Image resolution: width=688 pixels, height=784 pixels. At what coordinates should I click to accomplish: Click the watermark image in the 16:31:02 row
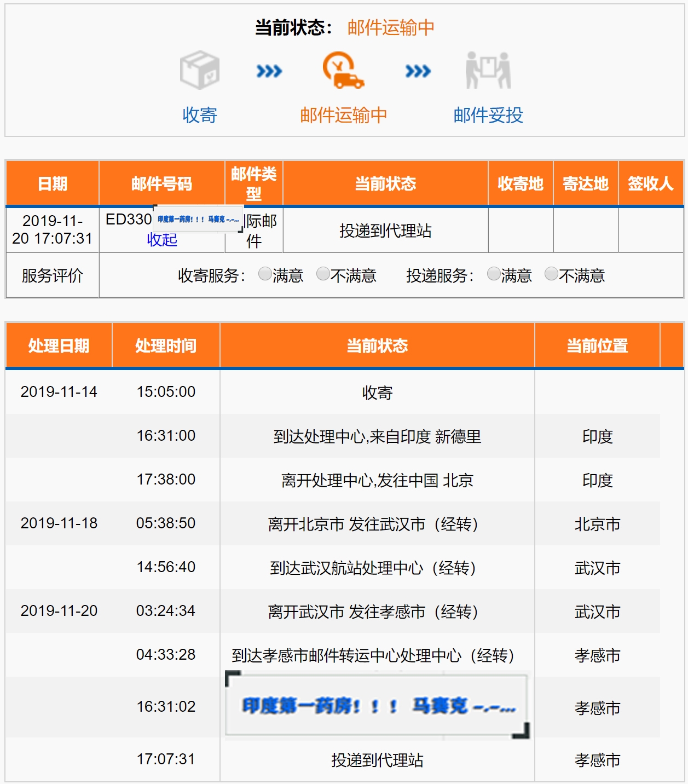tap(377, 706)
